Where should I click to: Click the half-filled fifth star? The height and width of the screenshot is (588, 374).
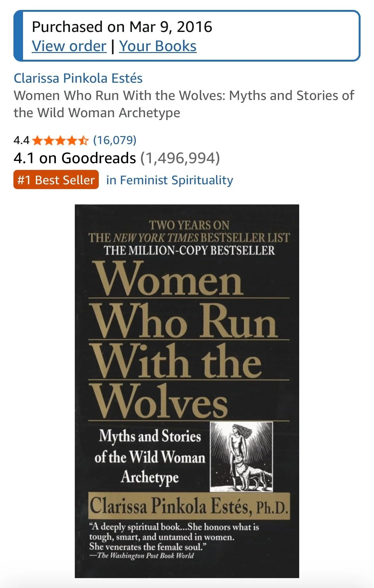click(83, 140)
